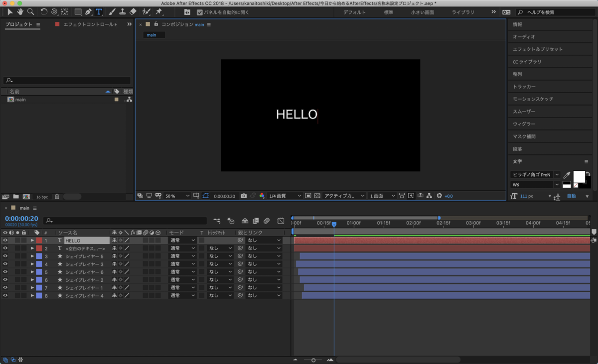This screenshot has width=598, height=364.
Task: Expand the HELLO layer properties
Action: tap(33, 241)
